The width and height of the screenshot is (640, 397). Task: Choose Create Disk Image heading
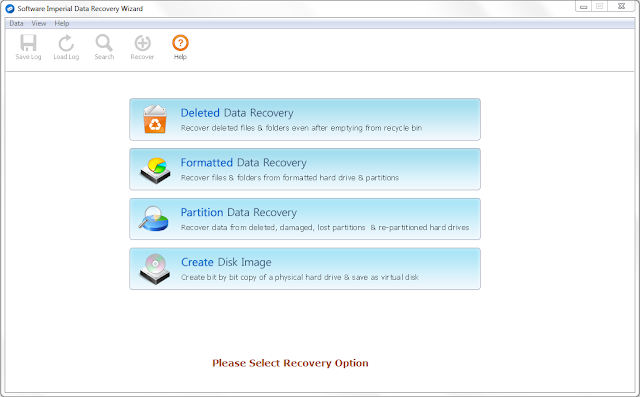point(226,262)
